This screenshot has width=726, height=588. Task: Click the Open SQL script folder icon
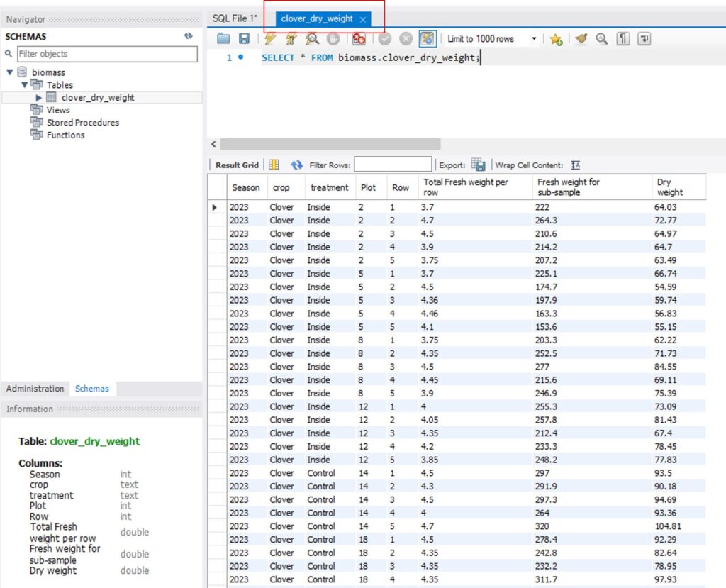point(223,39)
